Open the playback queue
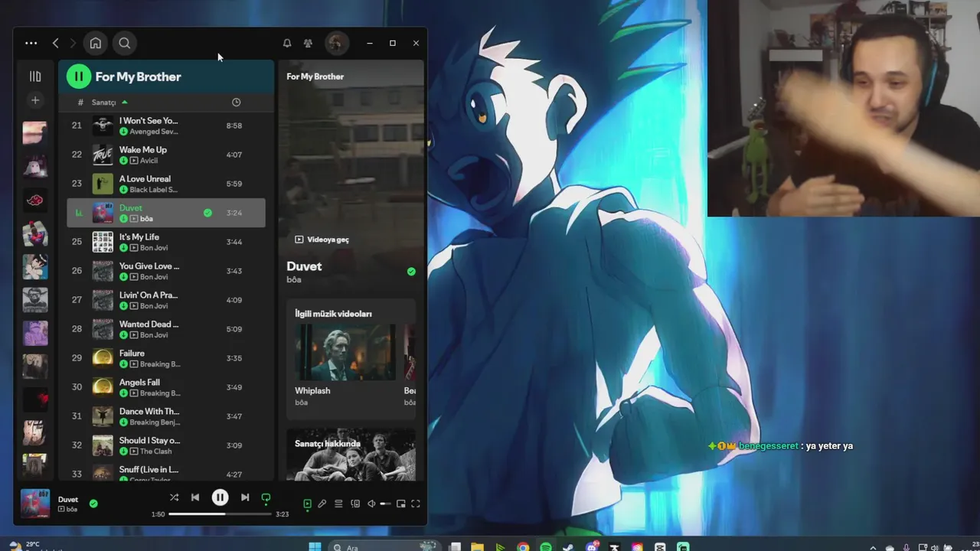This screenshot has width=980, height=551. pyautogui.click(x=338, y=504)
